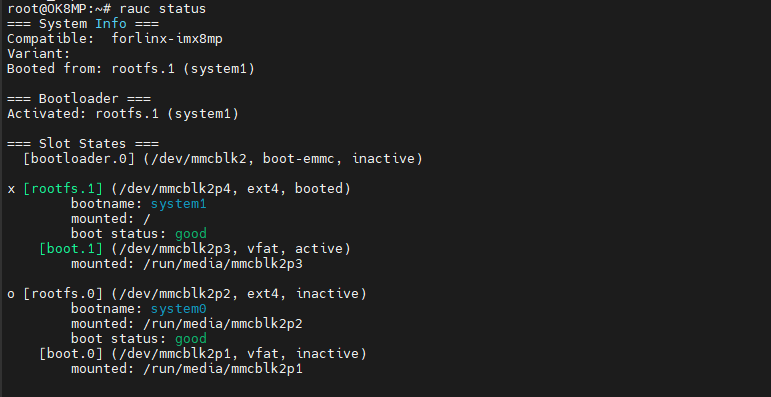Screen dimensions: 771x397
Task: Click the 'o' marker before rootfs.0
Action: [11, 295]
